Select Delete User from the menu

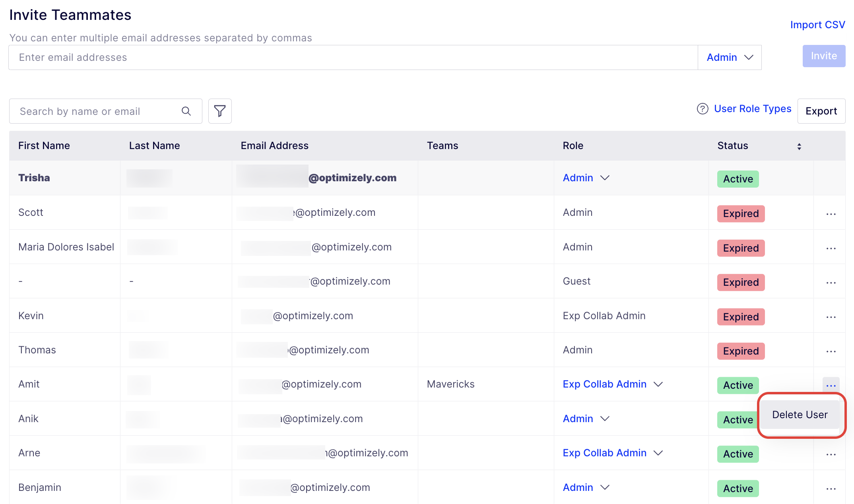point(800,415)
